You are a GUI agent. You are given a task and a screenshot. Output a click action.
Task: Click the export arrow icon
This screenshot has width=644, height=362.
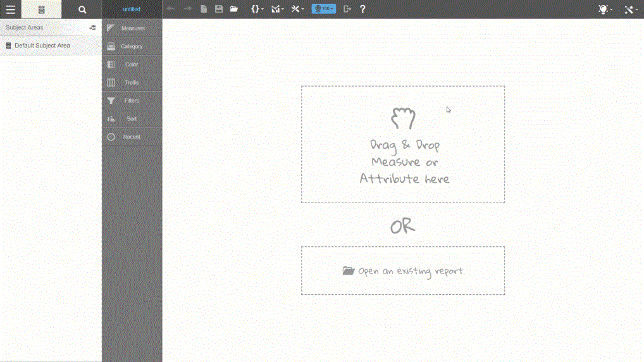pyautogui.click(x=347, y=9)
